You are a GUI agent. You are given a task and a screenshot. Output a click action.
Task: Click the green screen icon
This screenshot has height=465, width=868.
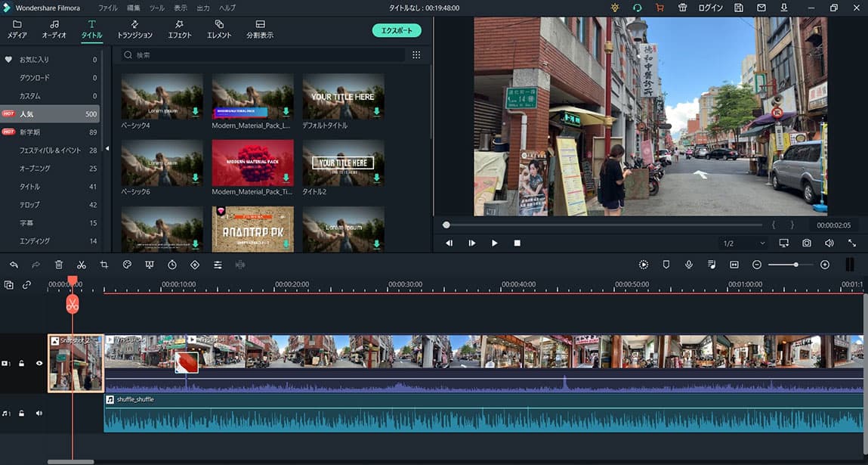click(150, 265)
